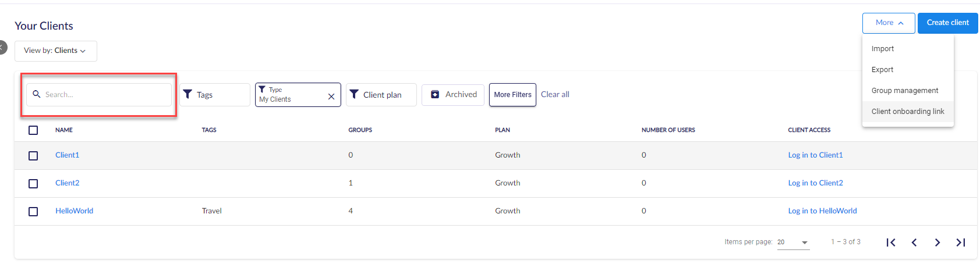Go to the last page
The width and height of the screenshot is (980, 264).
(961, 242)
